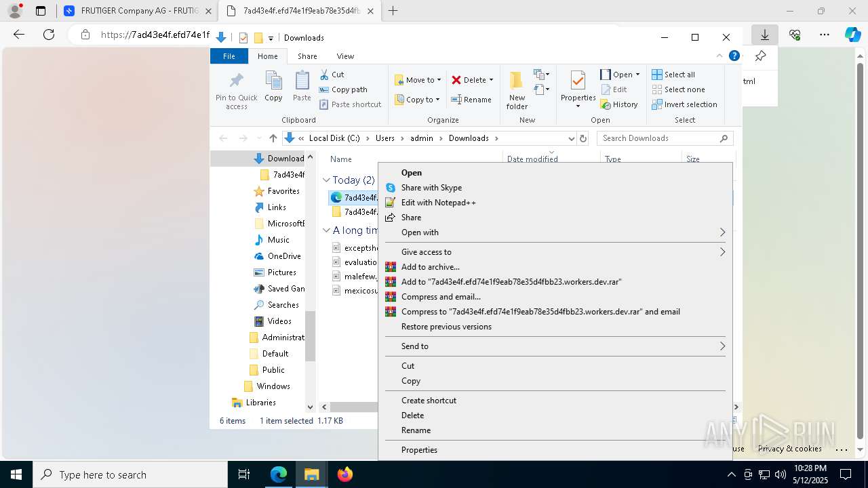868x488 pixels.
Task: Expand Give access to submenu
Action: pyautogui.click(x=555, y=252)
